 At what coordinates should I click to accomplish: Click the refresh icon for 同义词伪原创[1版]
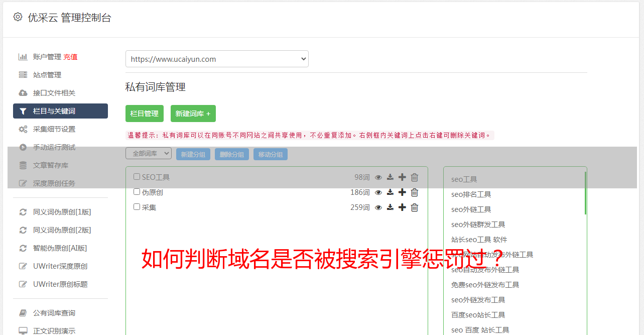tap(23, 212)
